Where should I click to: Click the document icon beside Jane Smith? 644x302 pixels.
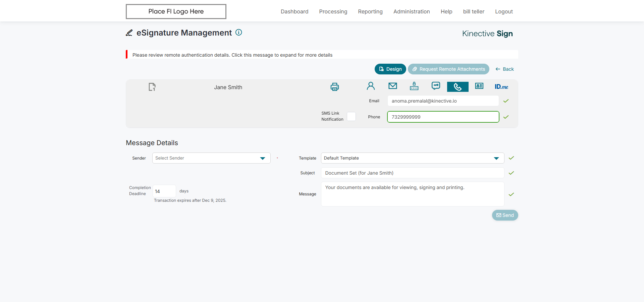[152, 87]
